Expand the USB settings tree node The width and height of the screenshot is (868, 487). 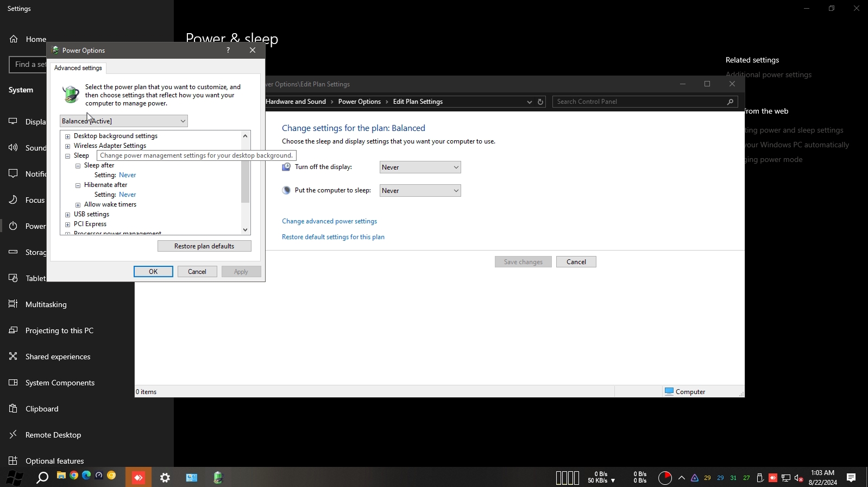[68, 215]
